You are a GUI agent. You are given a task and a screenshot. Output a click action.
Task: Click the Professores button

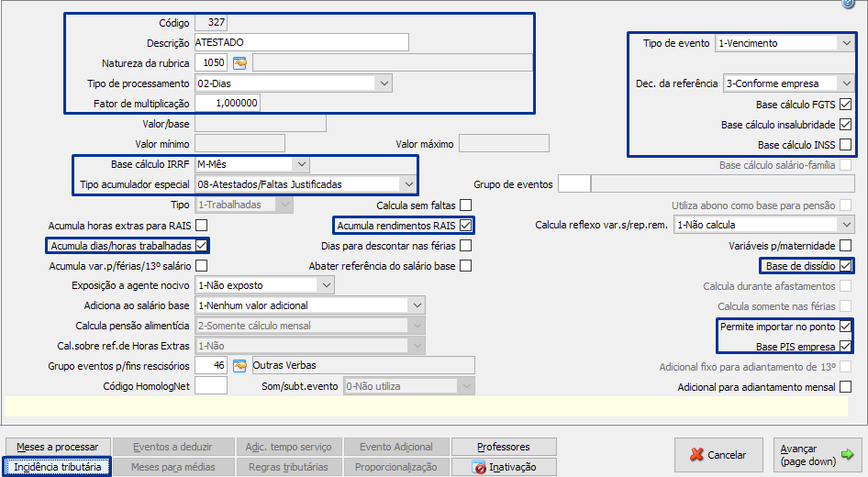504,447
